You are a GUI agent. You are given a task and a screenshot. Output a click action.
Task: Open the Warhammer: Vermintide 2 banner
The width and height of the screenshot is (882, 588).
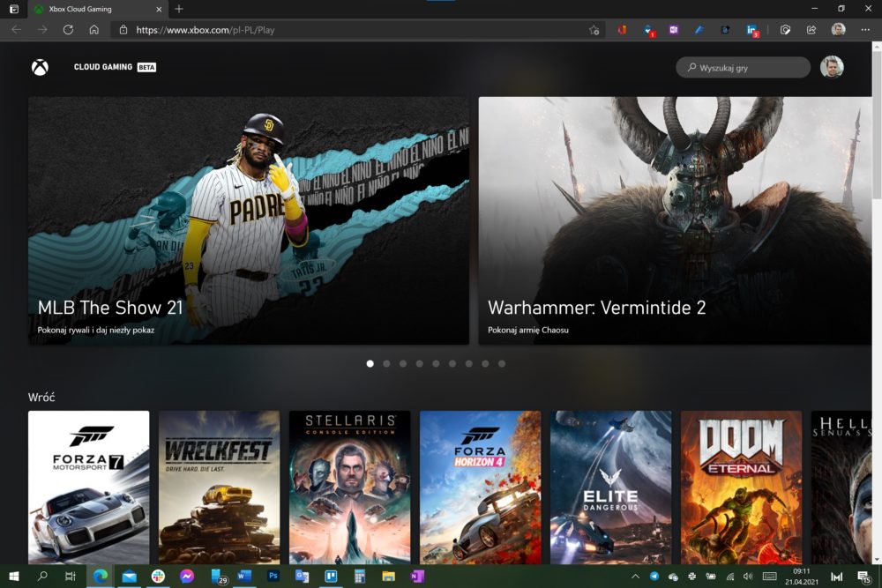pyautogui.click(x=675, y=220)
